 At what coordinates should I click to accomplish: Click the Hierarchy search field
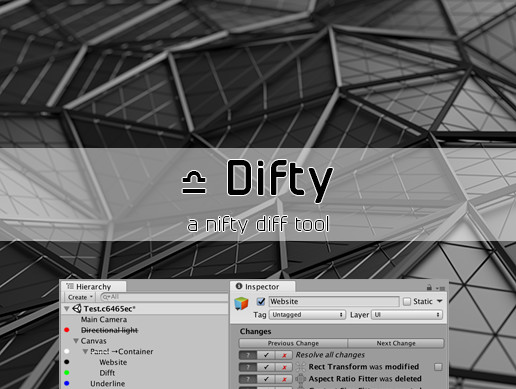click(164, 297)
